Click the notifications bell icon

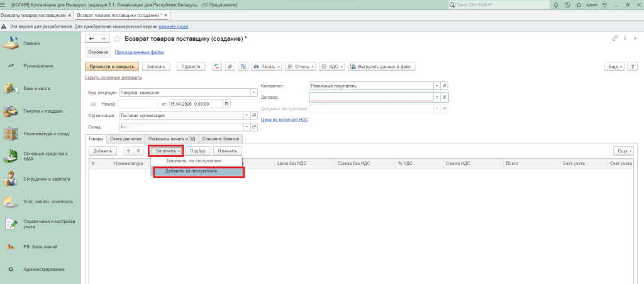click(557, 5)
